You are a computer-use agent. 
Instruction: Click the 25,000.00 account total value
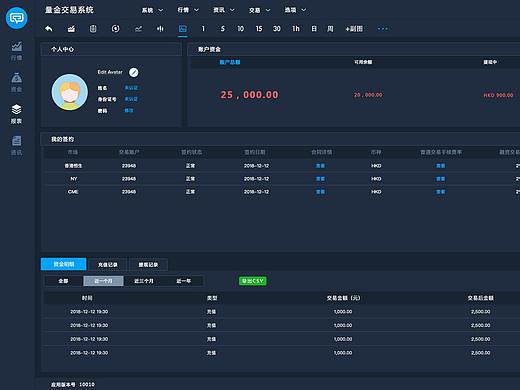tap(249, 95)
